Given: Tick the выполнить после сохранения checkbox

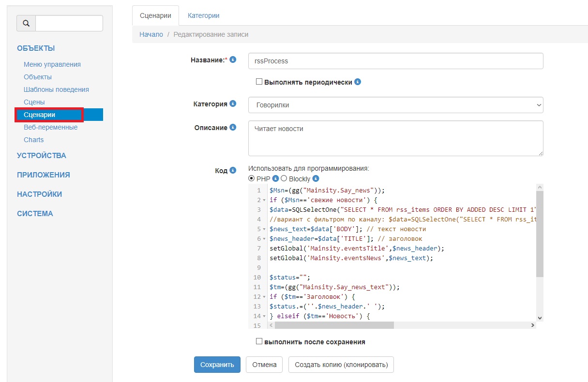Looking at the screenshot, I should point(259,341).
